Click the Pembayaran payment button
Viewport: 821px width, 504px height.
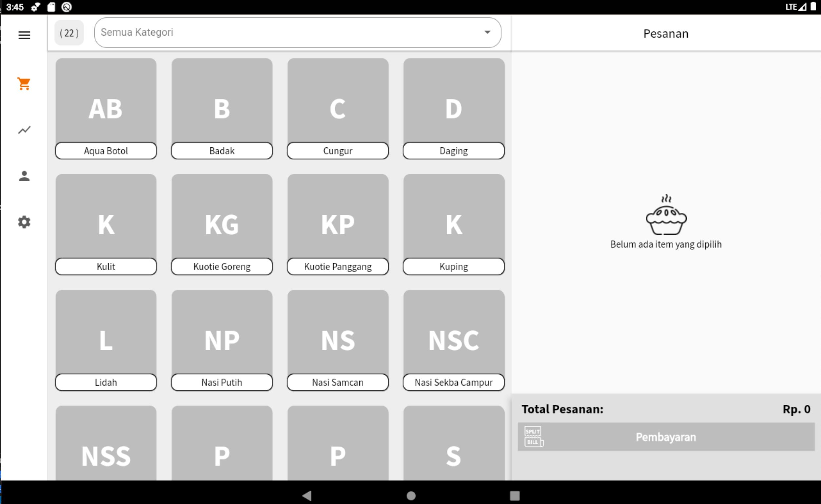(666, 437)
